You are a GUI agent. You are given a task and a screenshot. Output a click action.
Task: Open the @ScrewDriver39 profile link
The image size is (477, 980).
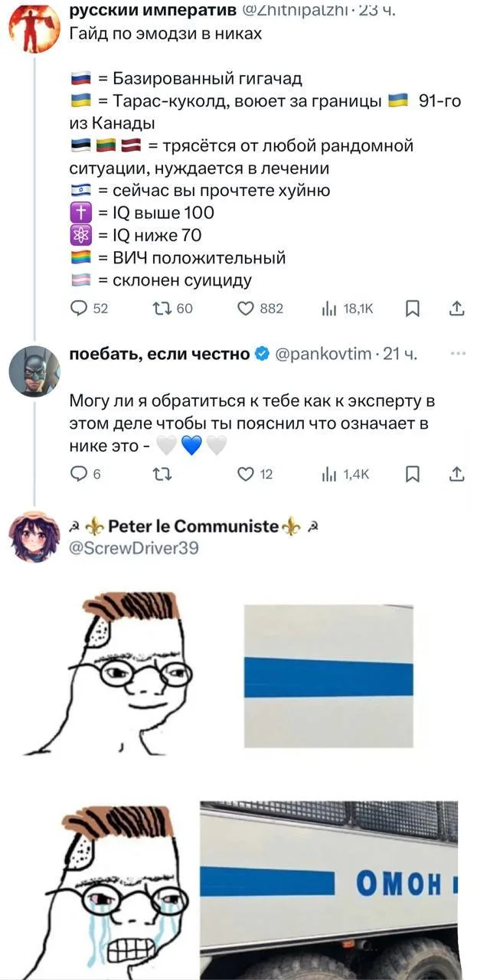[x=133, y=547]
